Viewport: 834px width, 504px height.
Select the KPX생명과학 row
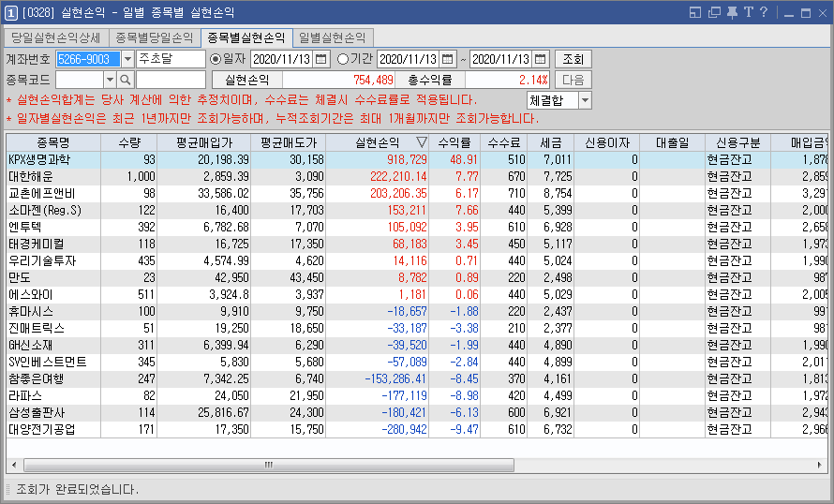point(417,159)
